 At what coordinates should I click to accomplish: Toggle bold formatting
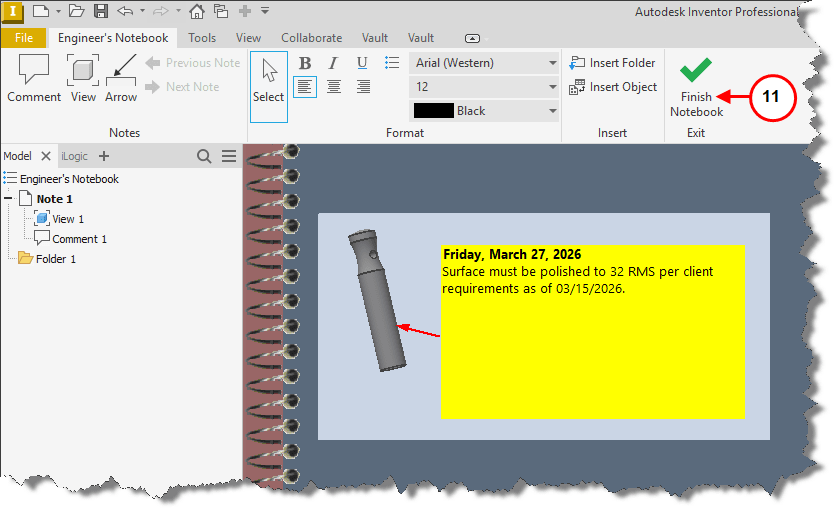click(305, 63)
